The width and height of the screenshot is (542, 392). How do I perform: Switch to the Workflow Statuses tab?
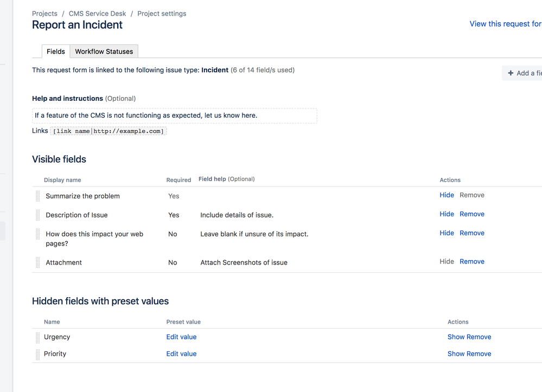click(x=104, y=52)
